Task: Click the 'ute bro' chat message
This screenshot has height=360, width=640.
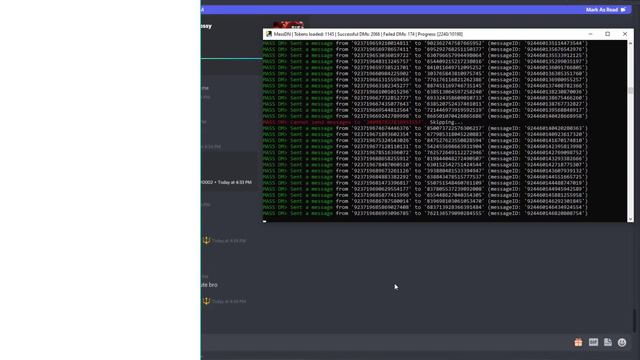Action: (x=209, y=285)
